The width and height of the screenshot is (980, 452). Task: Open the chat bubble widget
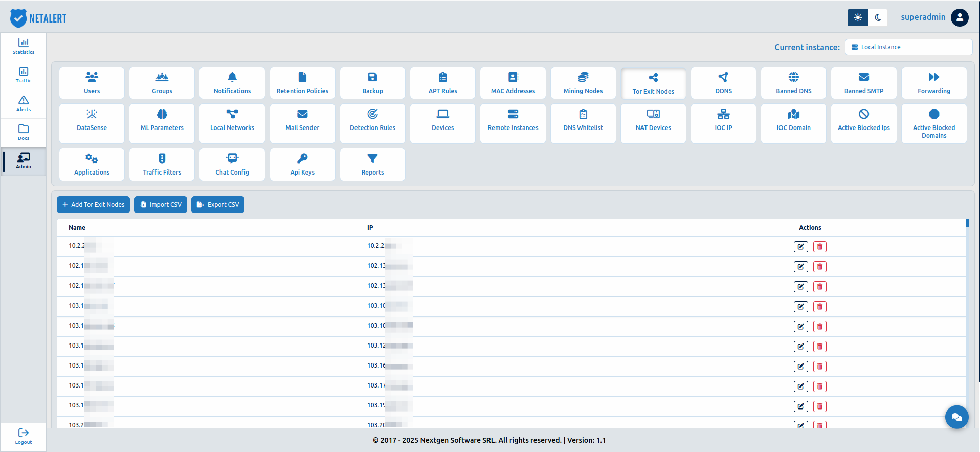tap(956, 417)
